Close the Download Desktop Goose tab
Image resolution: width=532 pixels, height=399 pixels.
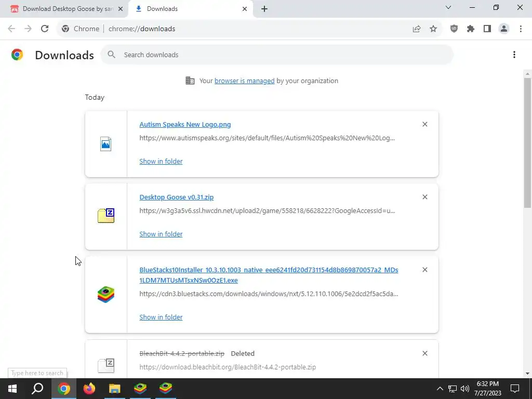[x=121, y=9]
